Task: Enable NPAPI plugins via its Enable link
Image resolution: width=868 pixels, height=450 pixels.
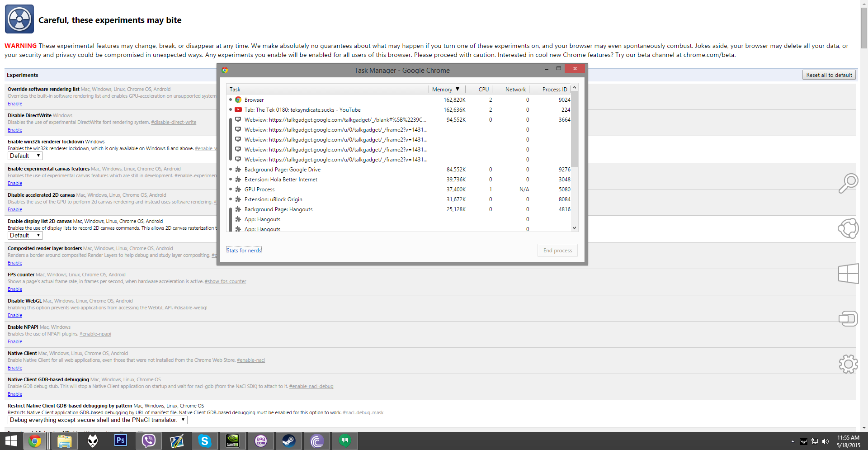Action: [x=15, y=342]
